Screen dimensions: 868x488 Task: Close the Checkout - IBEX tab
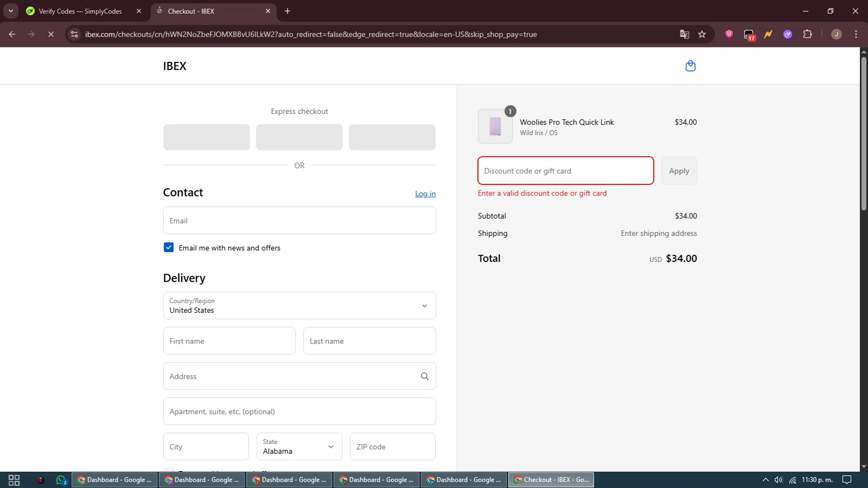coord(268,11)
